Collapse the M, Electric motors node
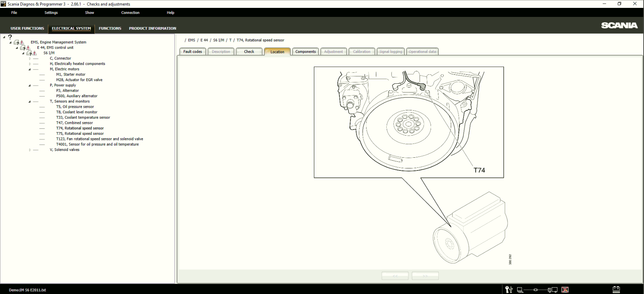Viewport: 644px width, 294px height. tap(30, 69)
